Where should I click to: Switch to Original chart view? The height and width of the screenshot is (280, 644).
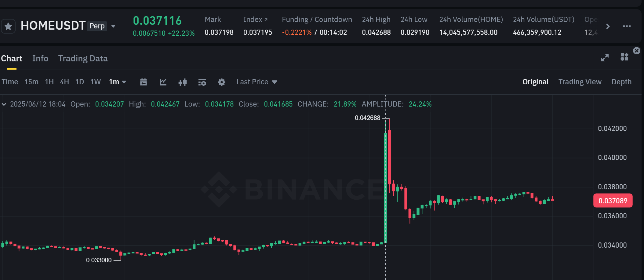[x=535, y=82]
